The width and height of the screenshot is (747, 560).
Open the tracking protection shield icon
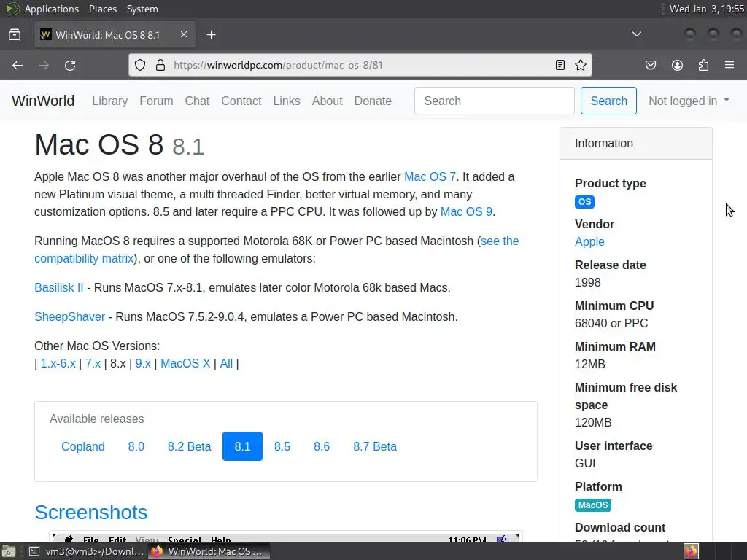click(x=139, y=65)
